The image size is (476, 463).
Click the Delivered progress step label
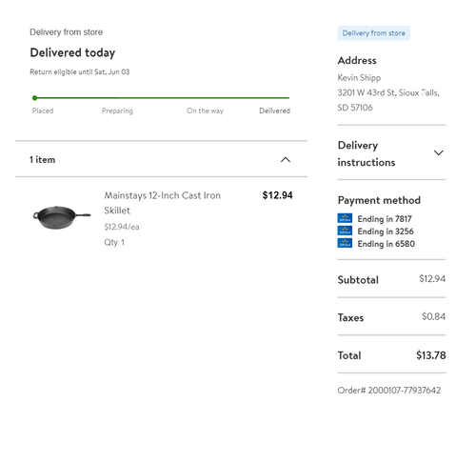274,111
